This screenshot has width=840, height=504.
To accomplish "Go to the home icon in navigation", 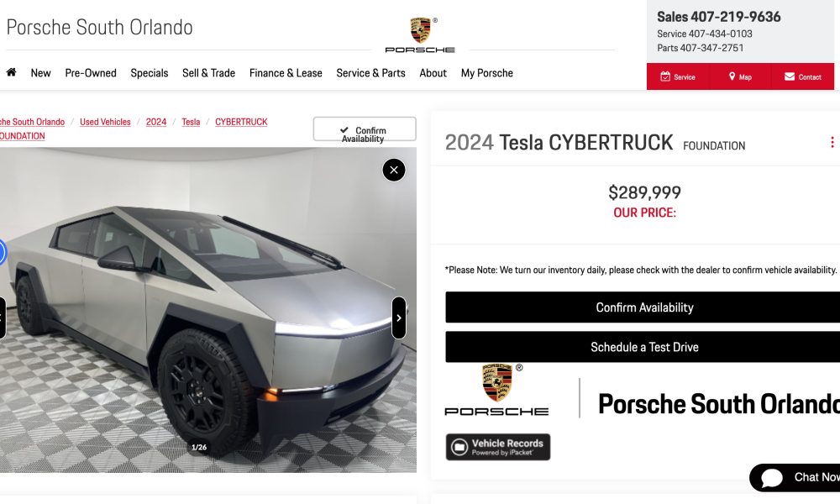I will pyautogui.click(x=11, y=72).
